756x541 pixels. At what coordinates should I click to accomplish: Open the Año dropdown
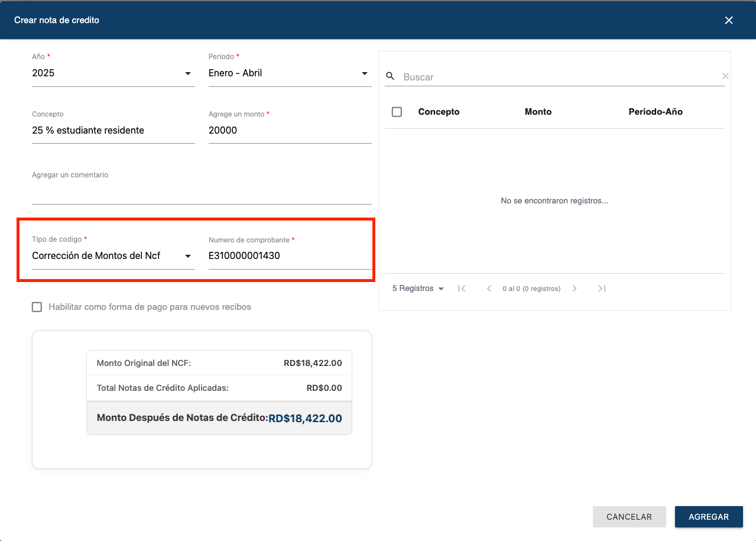pyautogui.click(x=113, y=73)
